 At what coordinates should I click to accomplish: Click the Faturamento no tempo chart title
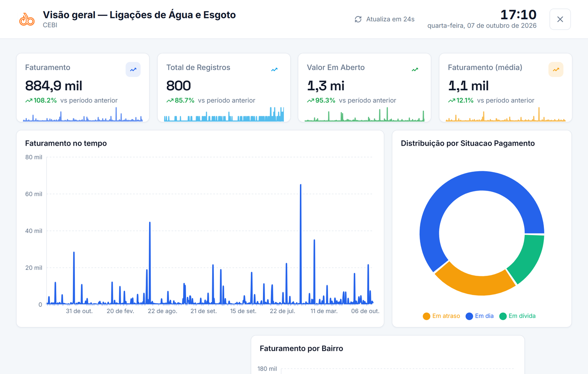66,144
